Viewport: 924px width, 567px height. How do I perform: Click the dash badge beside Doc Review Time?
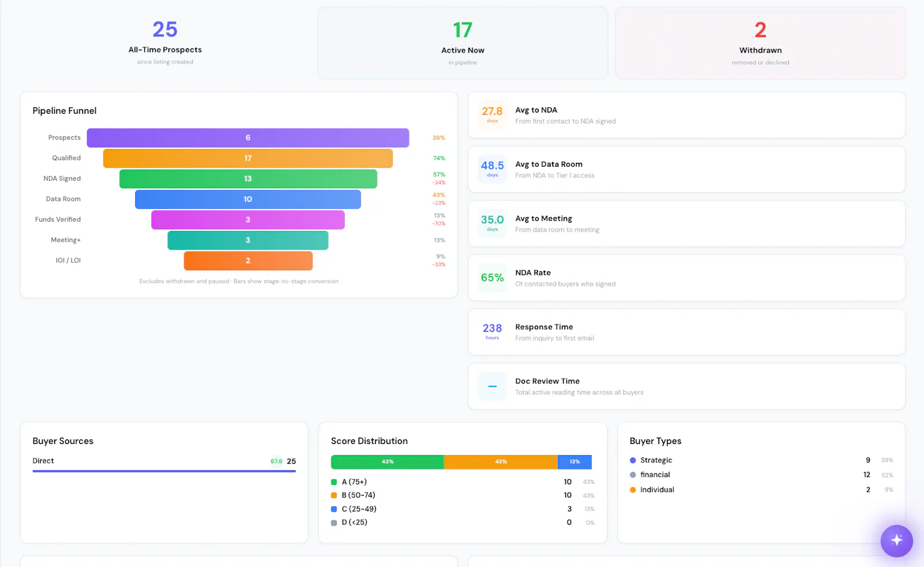pos(492,386)
